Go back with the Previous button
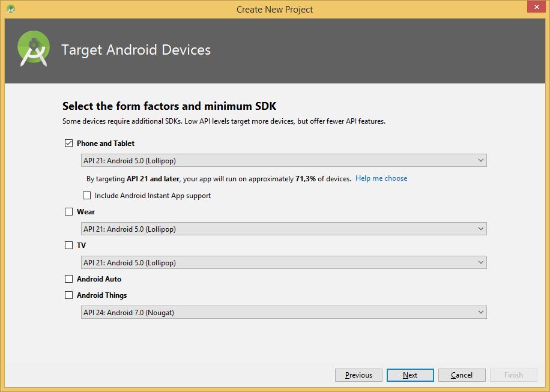 click(x=358, y=375)
